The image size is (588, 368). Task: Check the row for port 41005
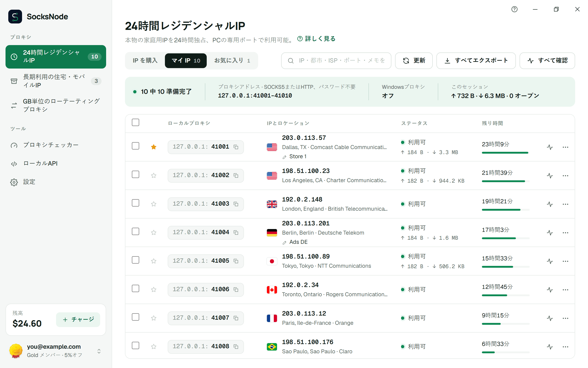(x=135, y=260)
